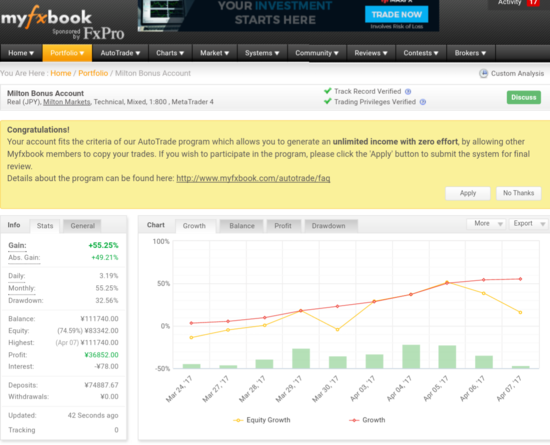Select the Balance chart tab
Screen dimensions: 550x445
coord(242,226)
